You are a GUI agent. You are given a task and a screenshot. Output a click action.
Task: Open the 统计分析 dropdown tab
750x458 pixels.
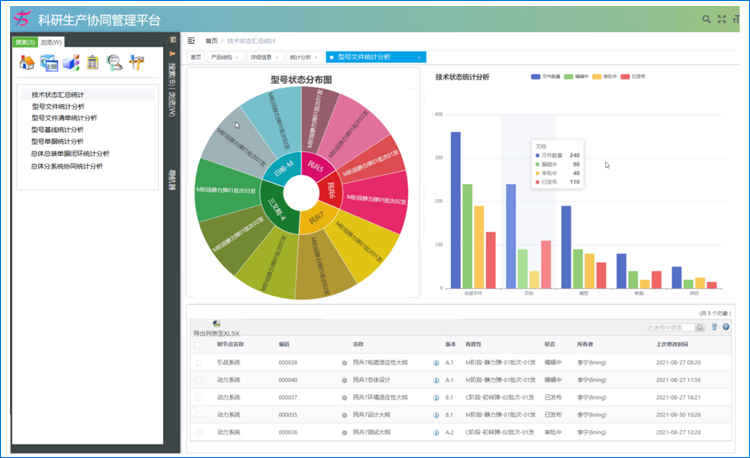[304, 57]
